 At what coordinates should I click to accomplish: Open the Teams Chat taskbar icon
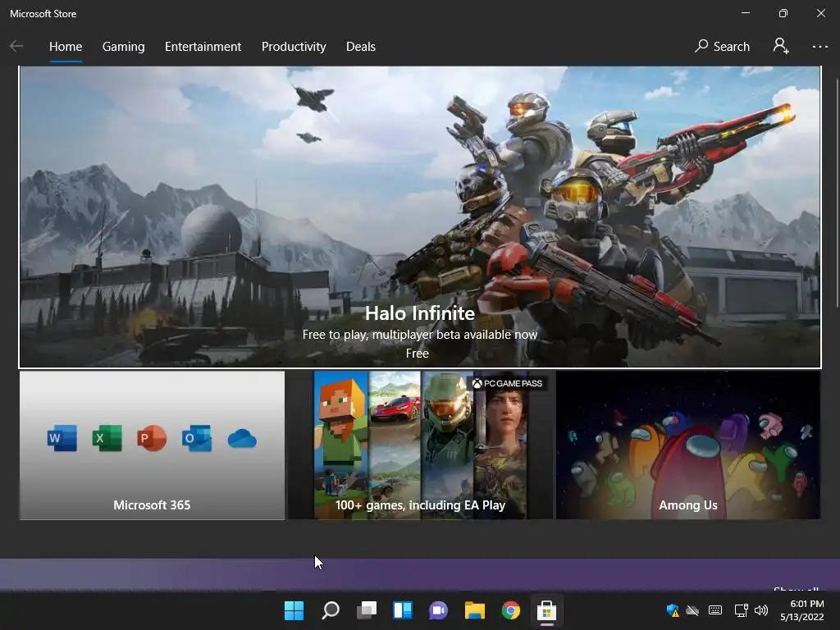click(x=438, y=610)
